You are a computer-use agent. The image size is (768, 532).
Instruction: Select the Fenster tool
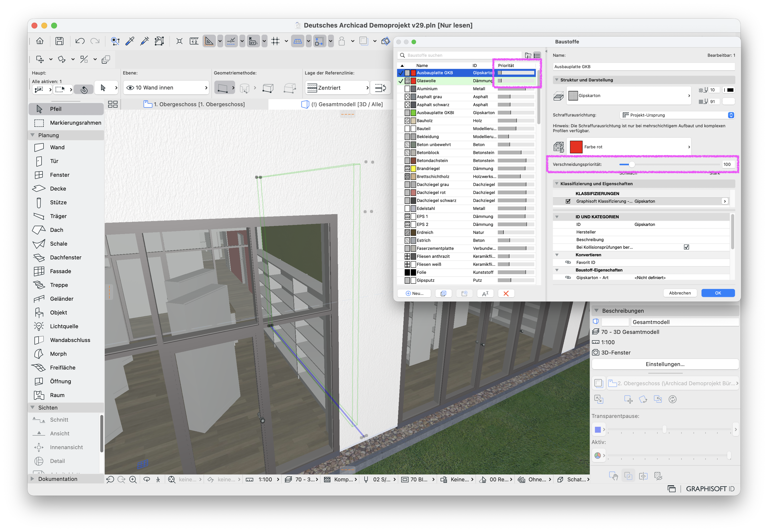click(x=66, y=175)
